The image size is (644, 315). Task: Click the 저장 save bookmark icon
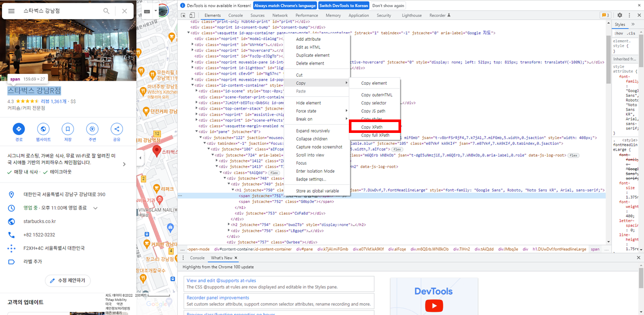[68, 129]
